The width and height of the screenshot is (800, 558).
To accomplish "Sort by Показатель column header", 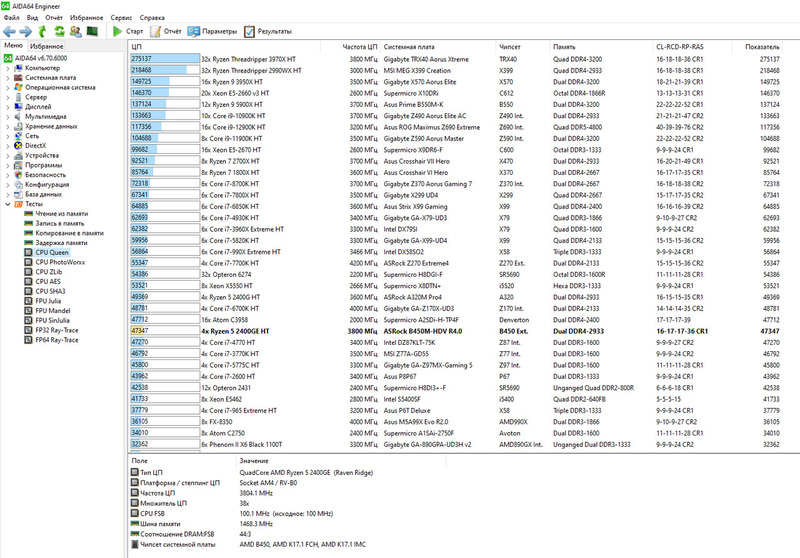I will pos(758,46).
